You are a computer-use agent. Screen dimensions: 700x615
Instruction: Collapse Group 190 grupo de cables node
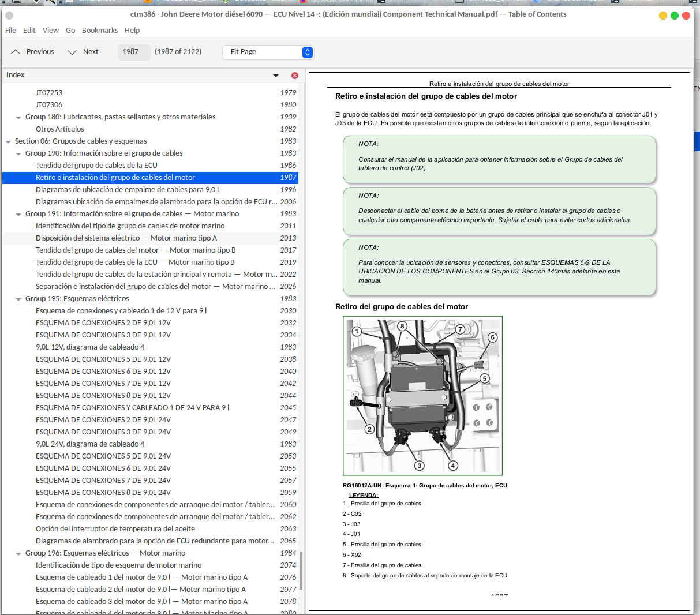click(18, 153)
